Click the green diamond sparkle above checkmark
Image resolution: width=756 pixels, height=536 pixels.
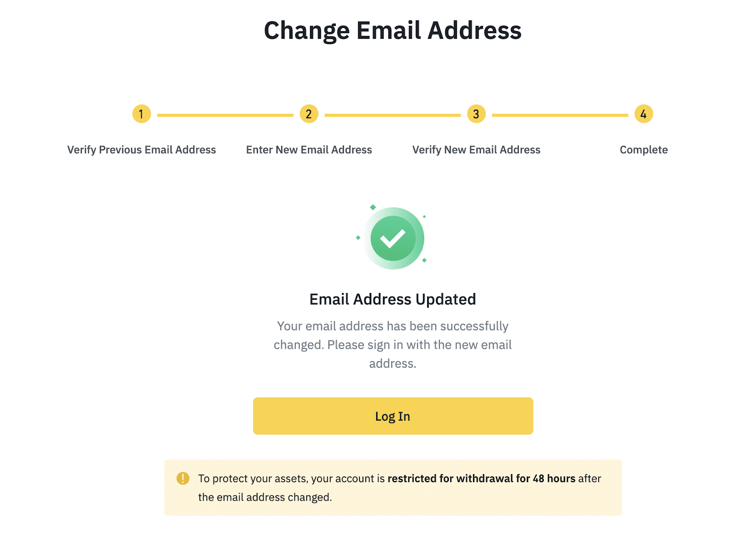point(373,207)
